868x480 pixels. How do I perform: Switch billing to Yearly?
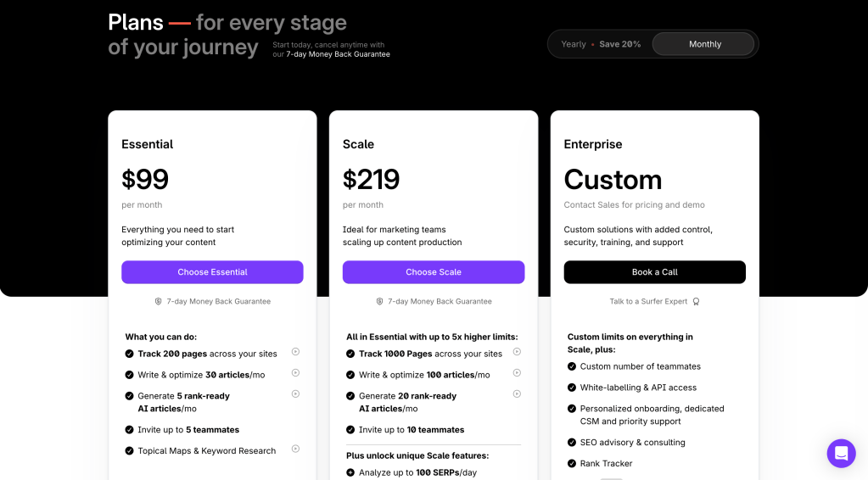click(x=574, y=44)
